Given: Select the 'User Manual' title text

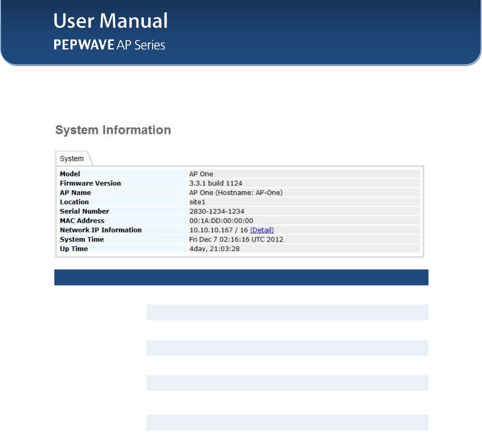Looking at the screenshot, I should (x=111, y=21).
